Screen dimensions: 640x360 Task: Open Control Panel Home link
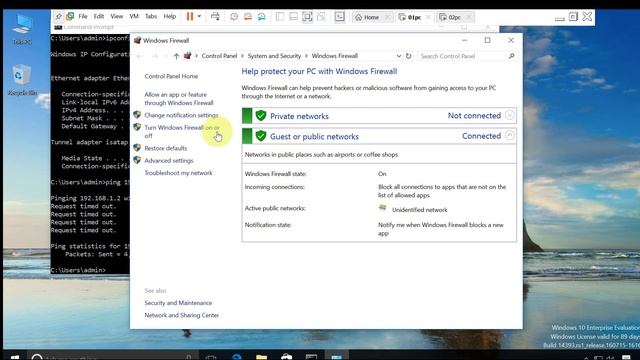[171, 76]
